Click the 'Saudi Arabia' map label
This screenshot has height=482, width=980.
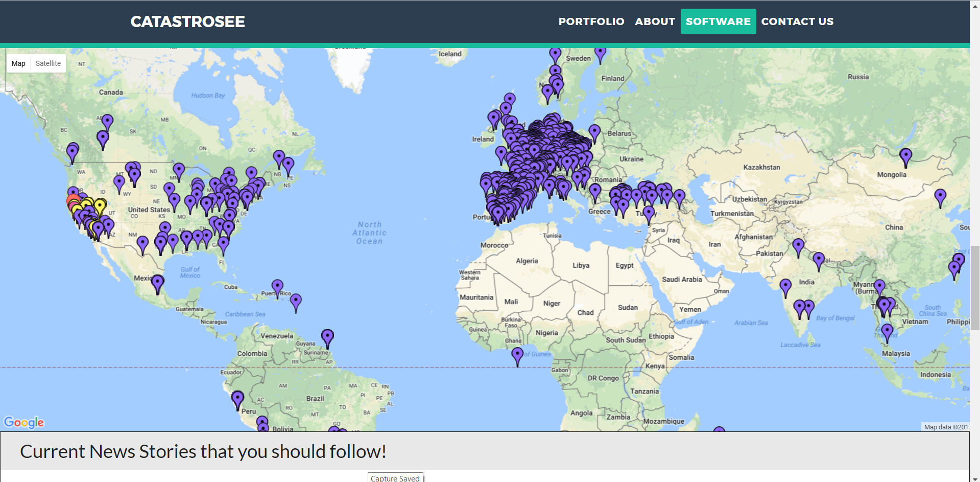click(682, 280)
